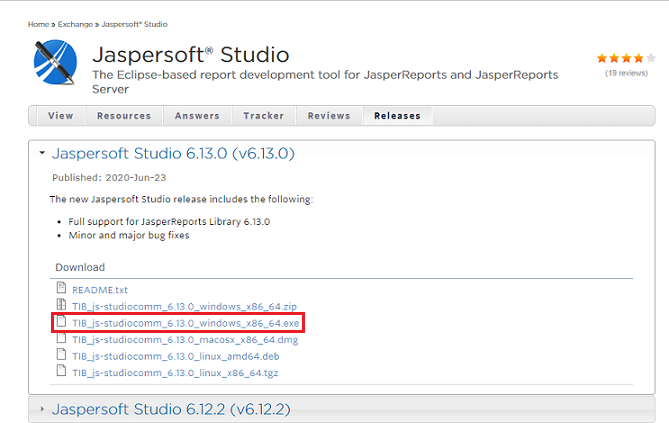This screenshot has width=669, height=423.
Task: Click the file icon beside windows_x86_64.exe
Action: [x=61, y=321]
